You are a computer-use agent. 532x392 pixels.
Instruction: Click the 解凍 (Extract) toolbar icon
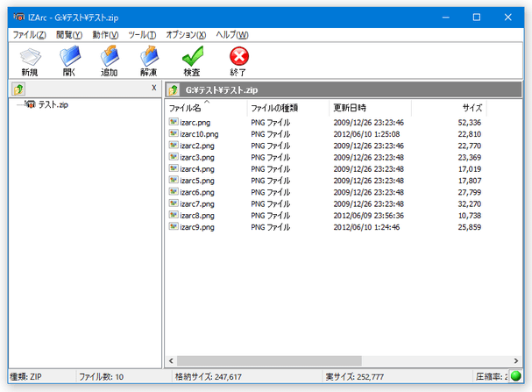pyautogui.click(x=149, y=56)
